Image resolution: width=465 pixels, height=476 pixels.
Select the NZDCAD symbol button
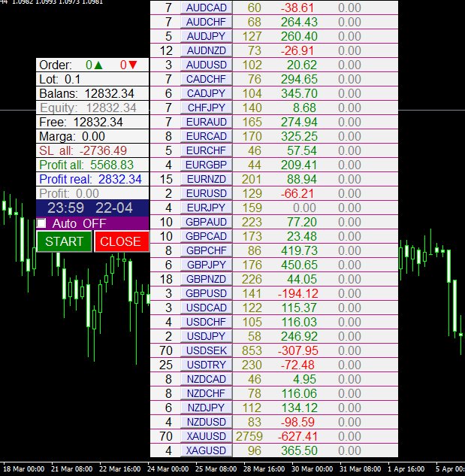[x=207, y=379]
